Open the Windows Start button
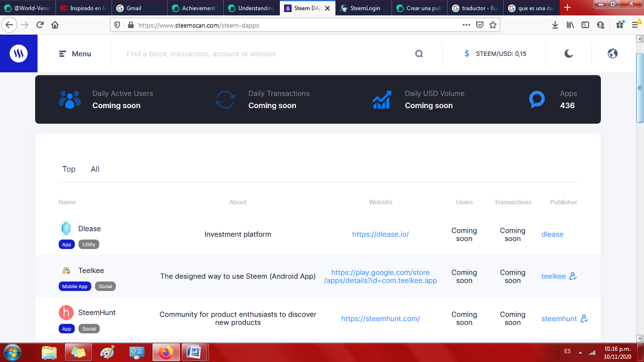644x362 pixels. [12, 352]
